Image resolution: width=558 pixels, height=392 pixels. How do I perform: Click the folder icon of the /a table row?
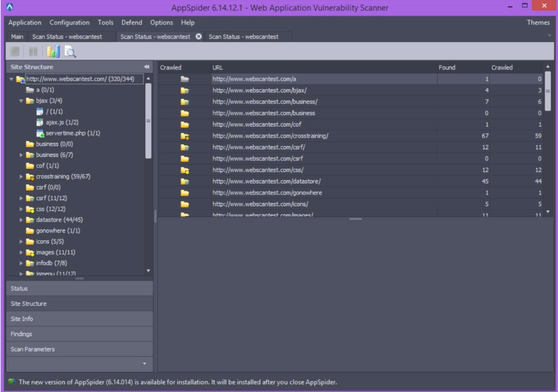pos(185,79)
